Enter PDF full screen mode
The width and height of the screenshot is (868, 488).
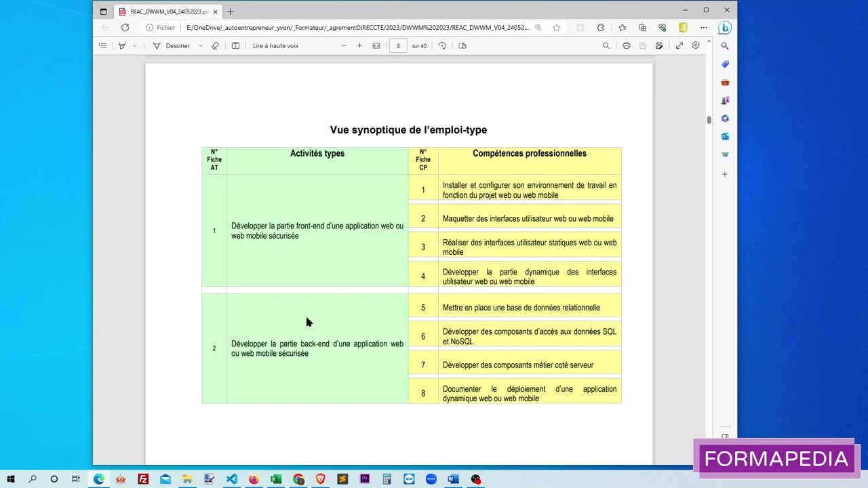click(679, 45)
